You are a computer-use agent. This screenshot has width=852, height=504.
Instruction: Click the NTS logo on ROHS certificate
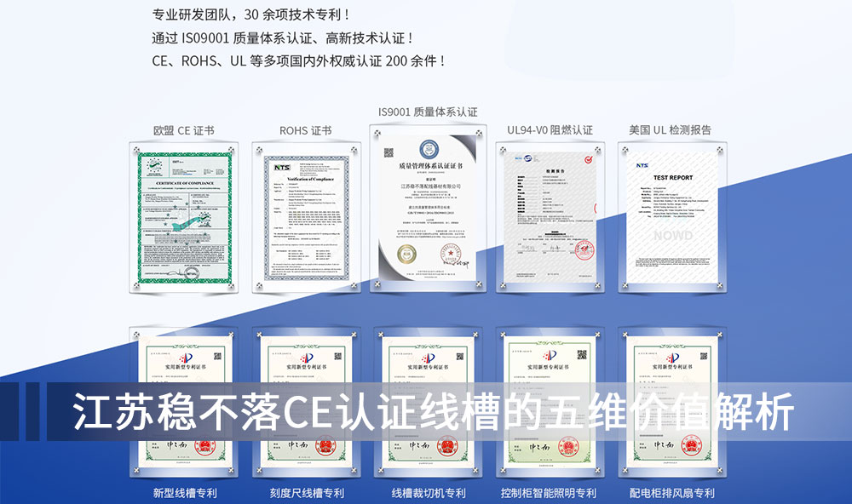point(282,168)
